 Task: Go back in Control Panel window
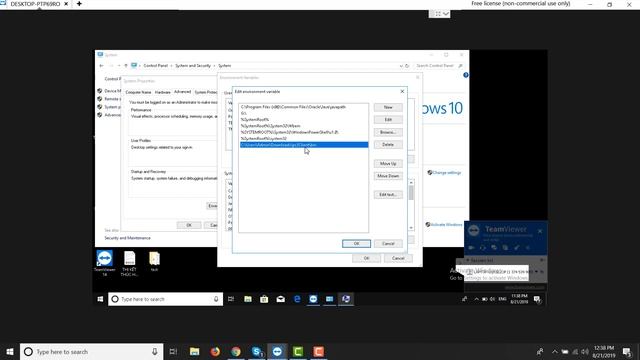click(x=101, y=66)
